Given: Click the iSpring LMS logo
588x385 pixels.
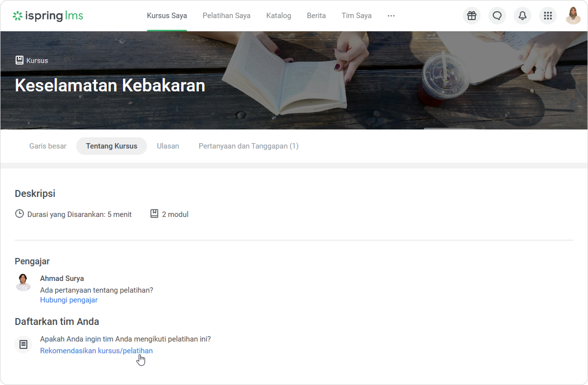Looking at the screenshot, I should click(48, 16).
